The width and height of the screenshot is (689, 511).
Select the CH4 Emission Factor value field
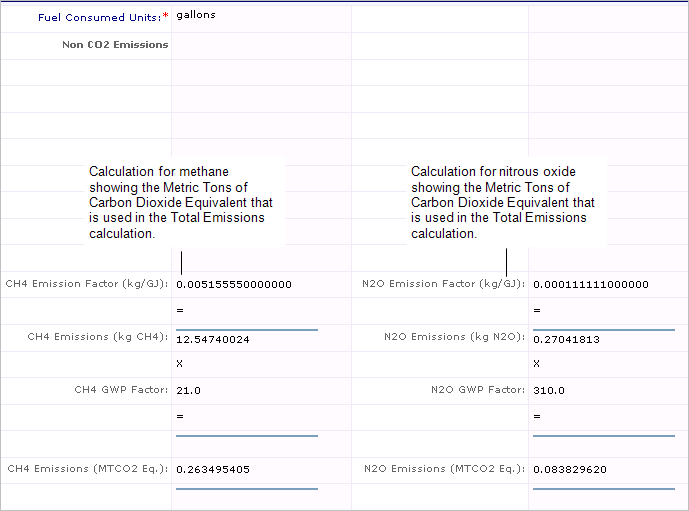(234, 284)
